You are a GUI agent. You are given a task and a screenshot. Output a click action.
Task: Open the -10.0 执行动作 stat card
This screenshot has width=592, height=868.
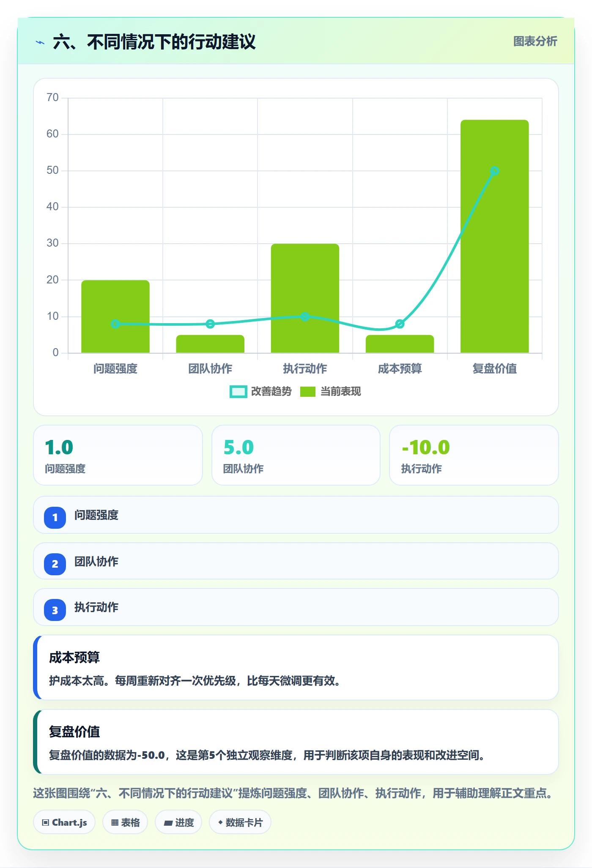[474, 455]
